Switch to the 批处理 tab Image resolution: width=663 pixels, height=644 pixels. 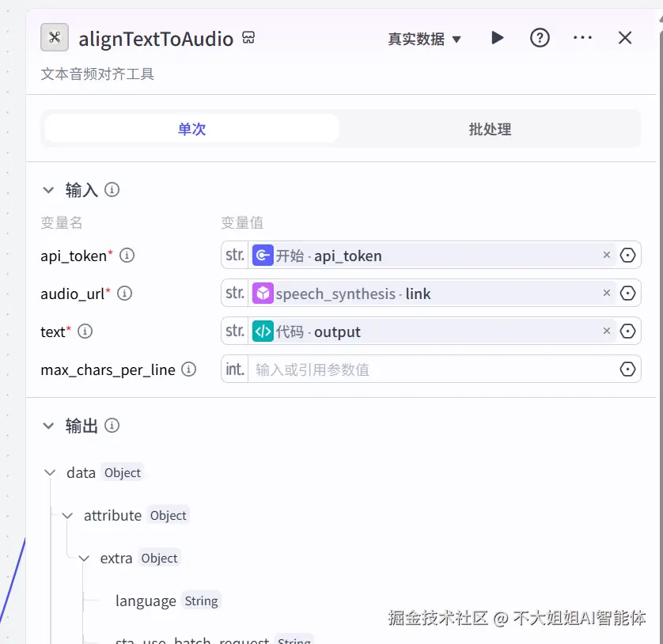pos(489,129)
